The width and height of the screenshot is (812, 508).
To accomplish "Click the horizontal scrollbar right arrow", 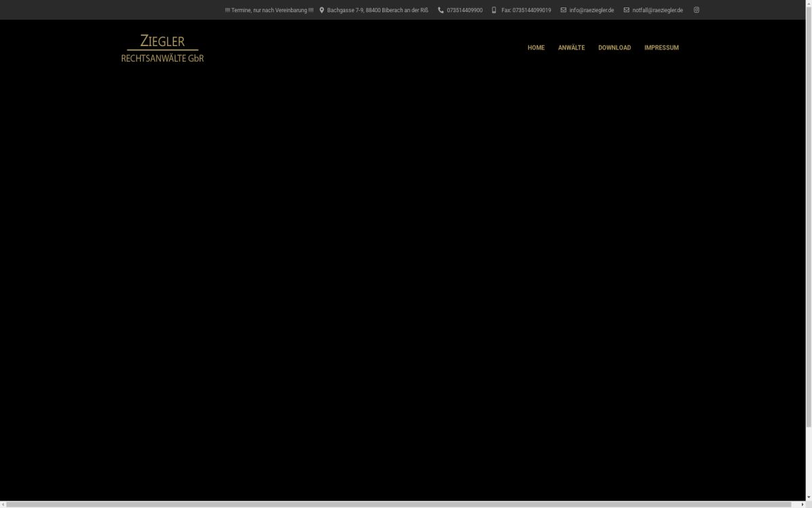I will point(802,504).
